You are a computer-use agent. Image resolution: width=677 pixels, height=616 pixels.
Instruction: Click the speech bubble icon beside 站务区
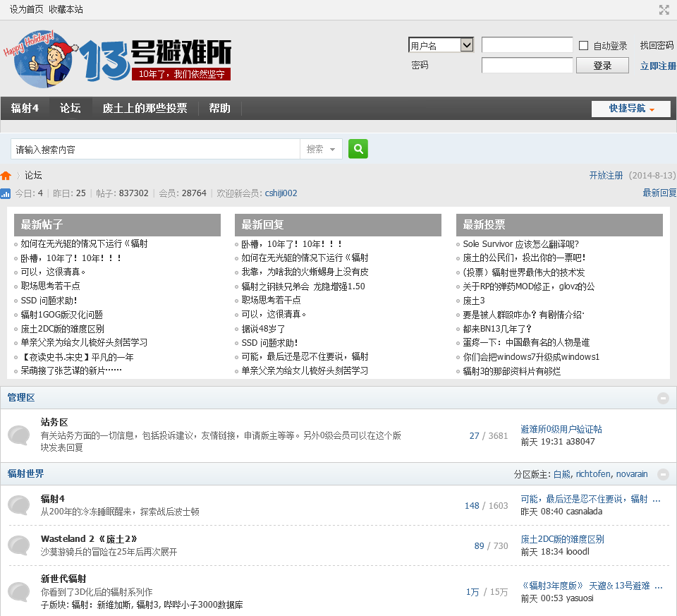(x=19, y=435)
